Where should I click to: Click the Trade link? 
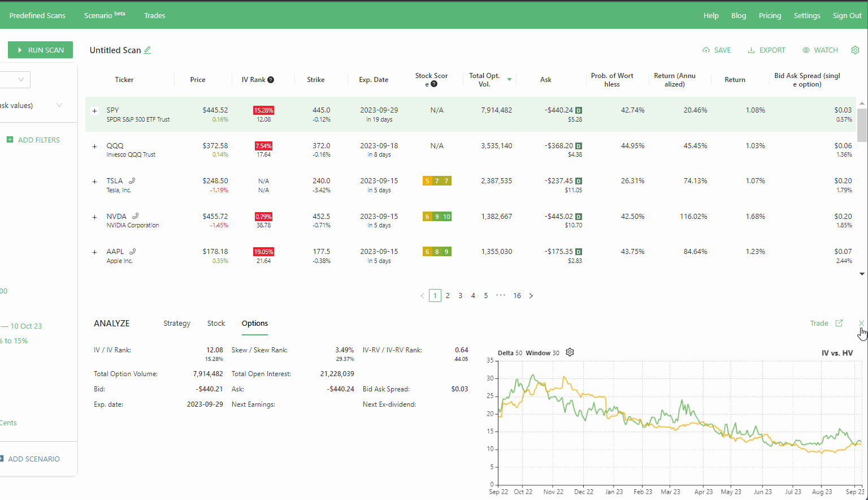pos(819,323)
